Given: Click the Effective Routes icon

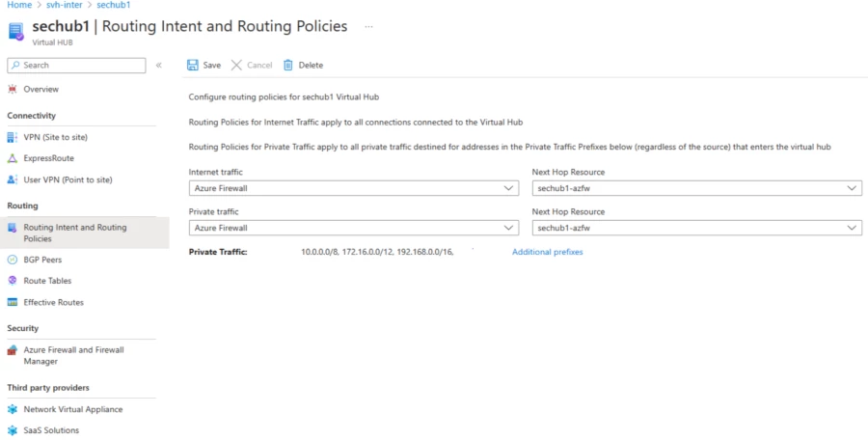Looking at the screenshot, I should pos(13,302).
